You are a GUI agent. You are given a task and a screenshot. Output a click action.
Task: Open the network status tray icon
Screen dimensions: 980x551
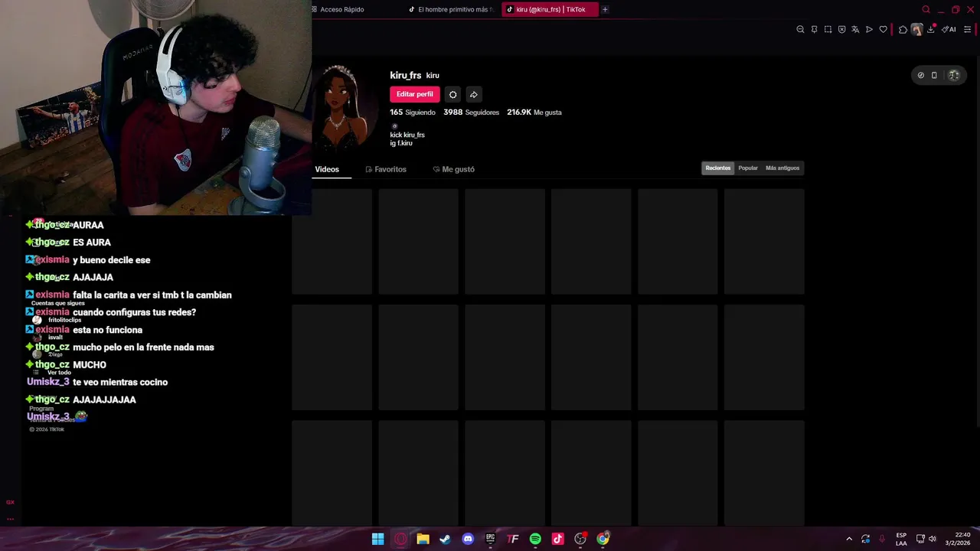(x=920, y=539)
